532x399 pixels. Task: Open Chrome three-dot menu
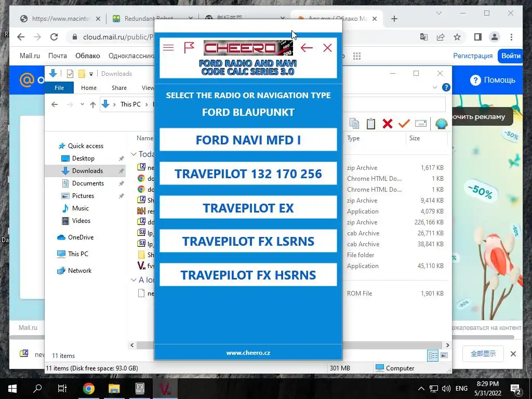[511, 37]
